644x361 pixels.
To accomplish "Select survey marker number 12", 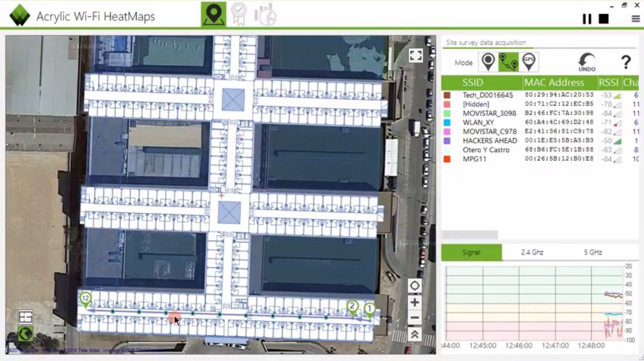I will tap(85, 300).
